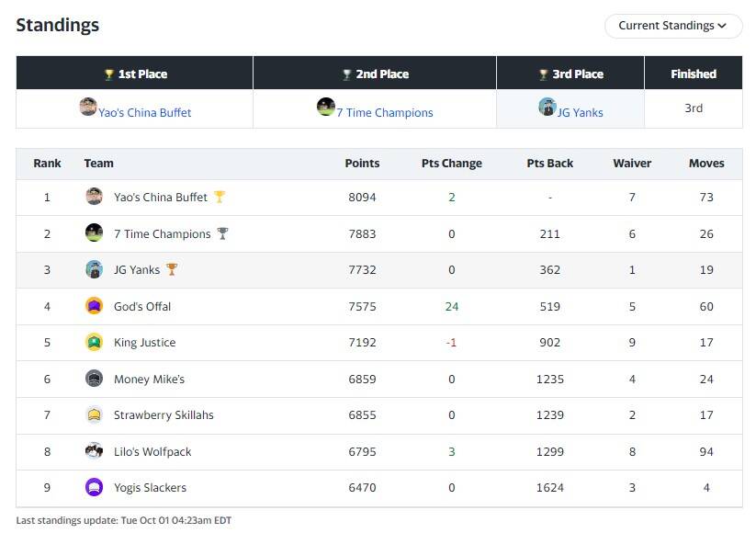Open the Current Standings dropdown
756x533 pixels.
pyautogui.click(x=673, y=26)
